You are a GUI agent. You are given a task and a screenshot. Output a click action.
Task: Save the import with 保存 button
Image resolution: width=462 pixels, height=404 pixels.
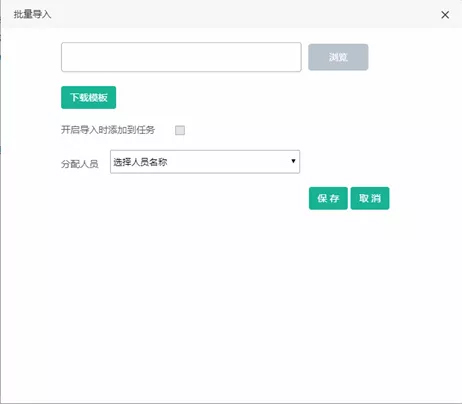328,198
